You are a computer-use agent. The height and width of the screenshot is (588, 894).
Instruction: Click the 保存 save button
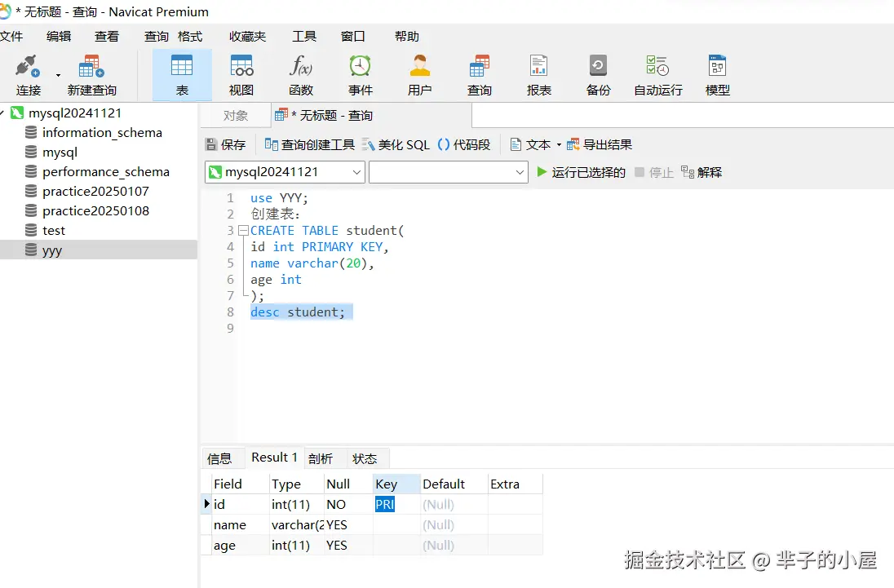[226, 144]
